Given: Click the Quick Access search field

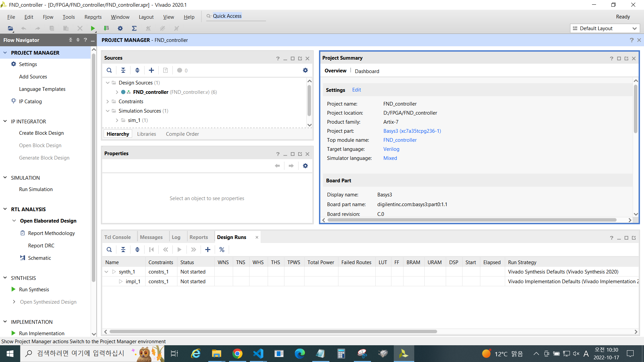Looking at the screenshot, I should [236, 16].
